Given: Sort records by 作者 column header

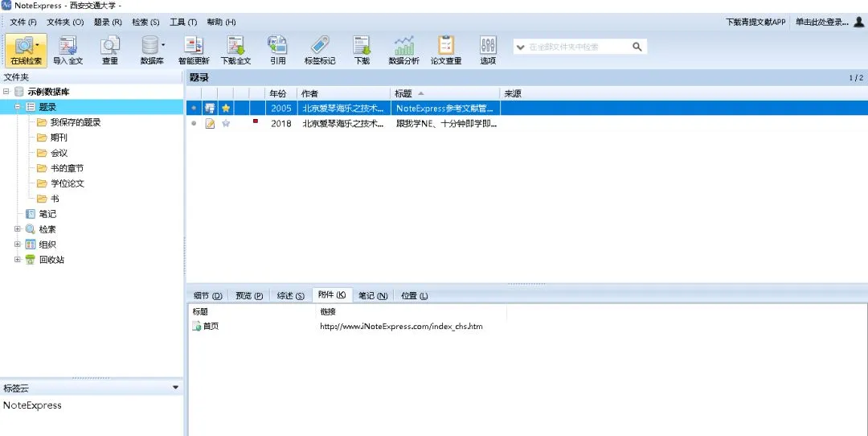Looking at the screenshot, I should pyautogui.click(x=344, y=93).
